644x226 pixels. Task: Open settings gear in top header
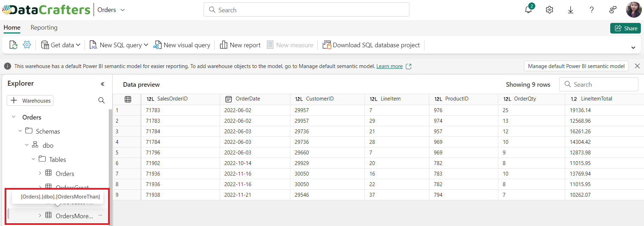click(x=549, y=10)
